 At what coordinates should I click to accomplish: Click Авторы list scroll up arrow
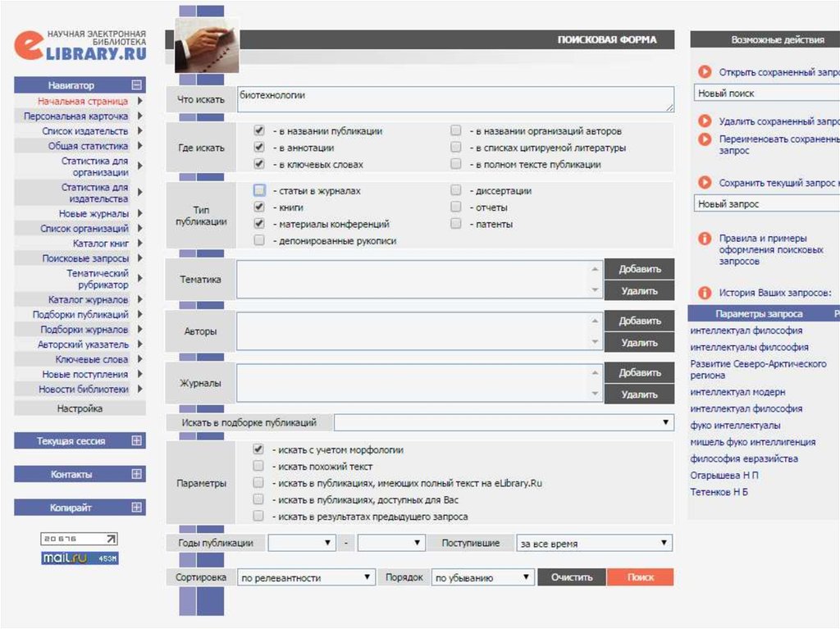pos(595,321)
